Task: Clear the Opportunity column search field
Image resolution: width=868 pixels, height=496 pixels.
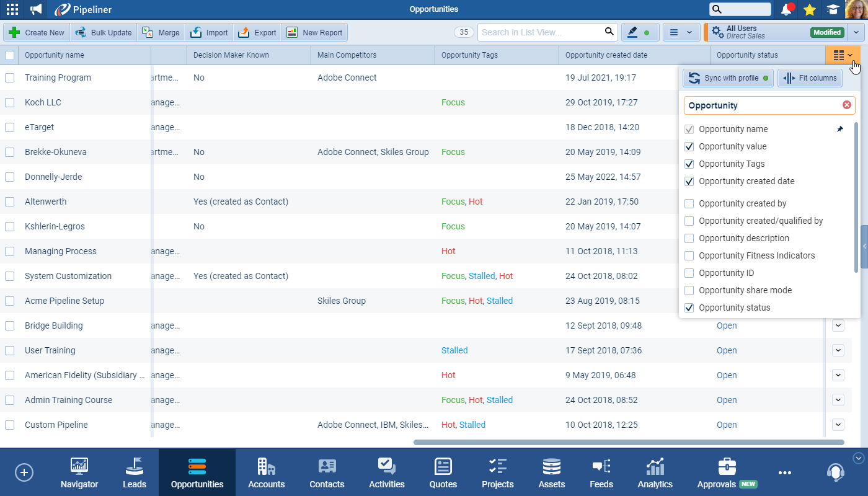Action: (846, 105)
